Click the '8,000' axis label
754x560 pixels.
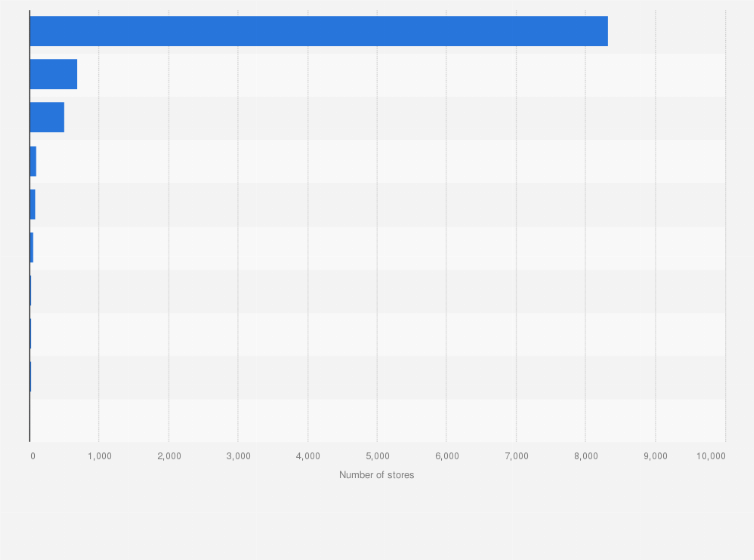(586, 456)
